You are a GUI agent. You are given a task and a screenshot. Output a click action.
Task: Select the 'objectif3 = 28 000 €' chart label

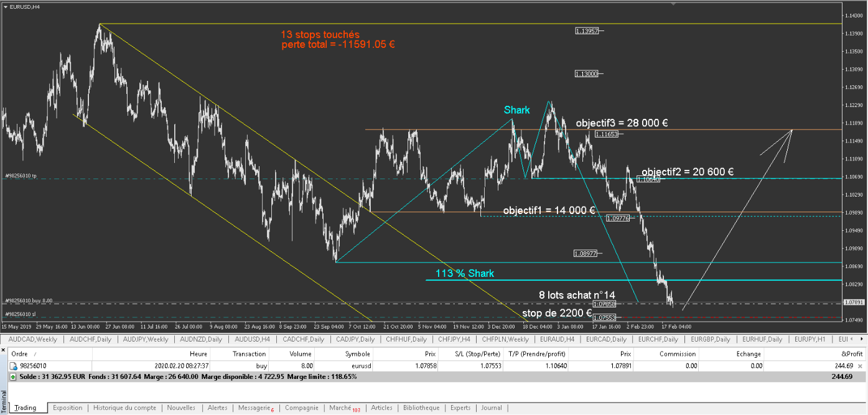tap(622, 123)
